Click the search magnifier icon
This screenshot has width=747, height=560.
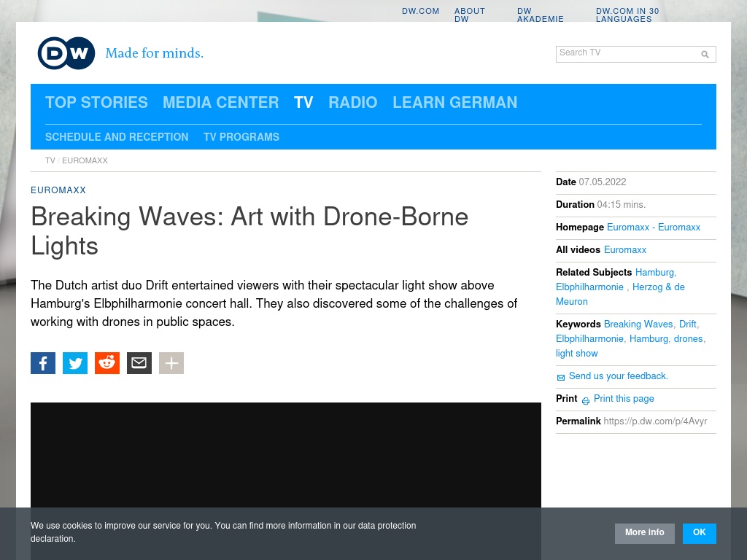pos(705,55)
